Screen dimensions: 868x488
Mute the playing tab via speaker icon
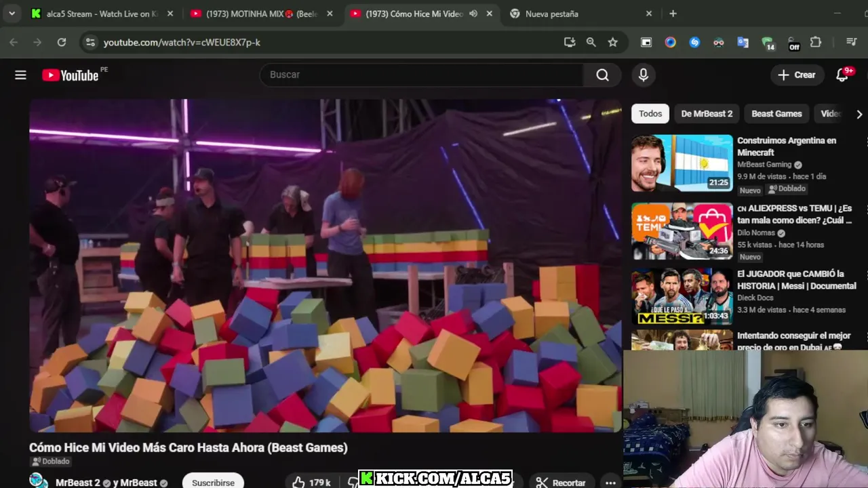473,14
